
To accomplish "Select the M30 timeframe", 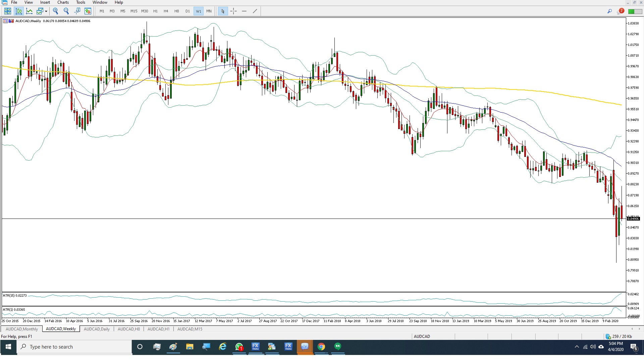I will pos(145,11).
